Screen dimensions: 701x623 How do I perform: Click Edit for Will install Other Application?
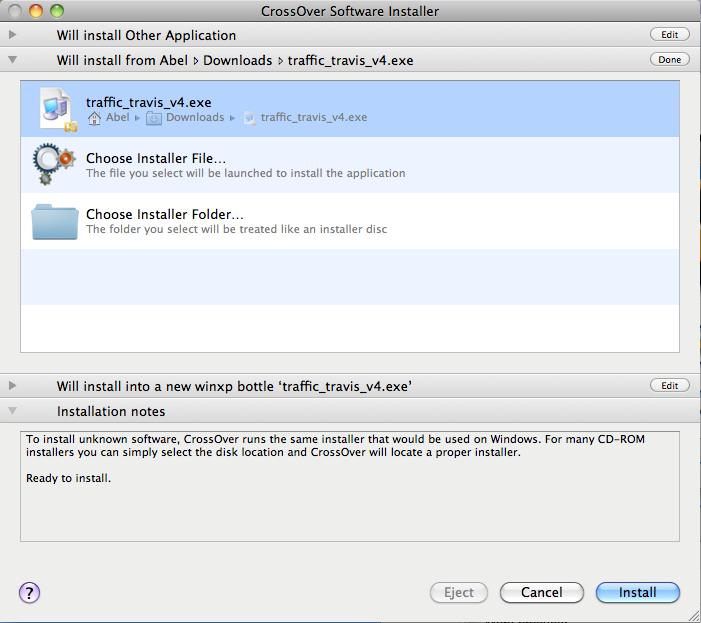pyautogui.click(x=669, y=34)
